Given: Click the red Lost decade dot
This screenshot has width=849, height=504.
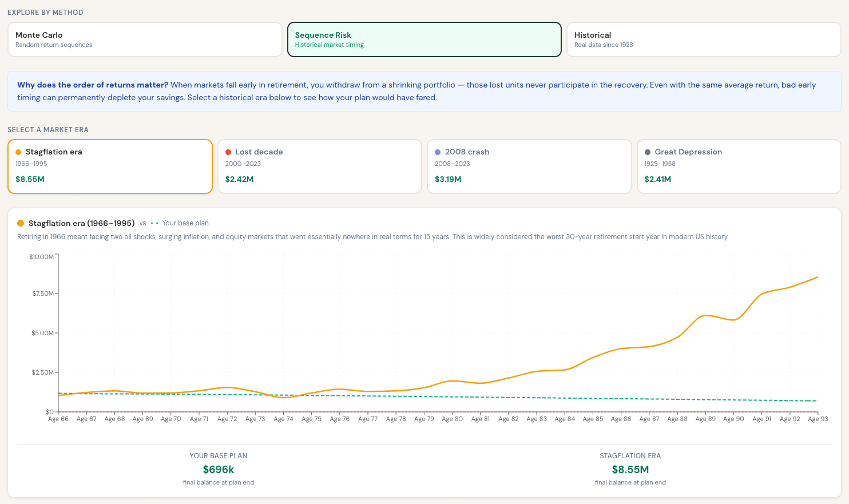Looking at the screenshot, I should click(228, 152).
